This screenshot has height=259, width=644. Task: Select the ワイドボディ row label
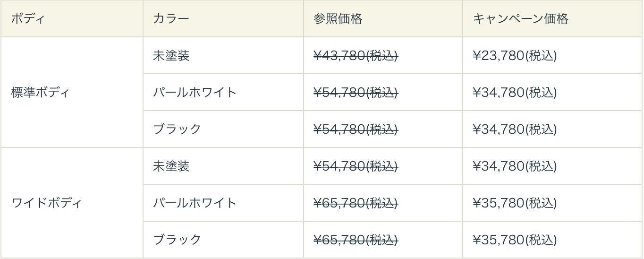tap(46, 203)
